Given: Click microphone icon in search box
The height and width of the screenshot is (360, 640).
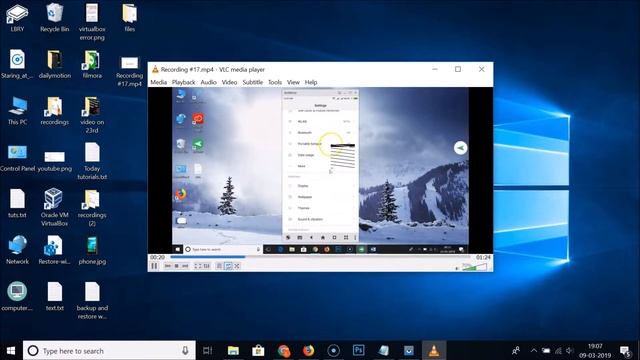Looking at the screenshot, I should click(x=185, y=351).
